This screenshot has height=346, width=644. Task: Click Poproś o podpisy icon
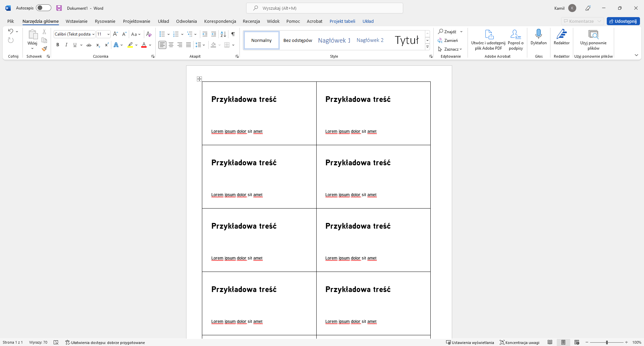[516, 40]
